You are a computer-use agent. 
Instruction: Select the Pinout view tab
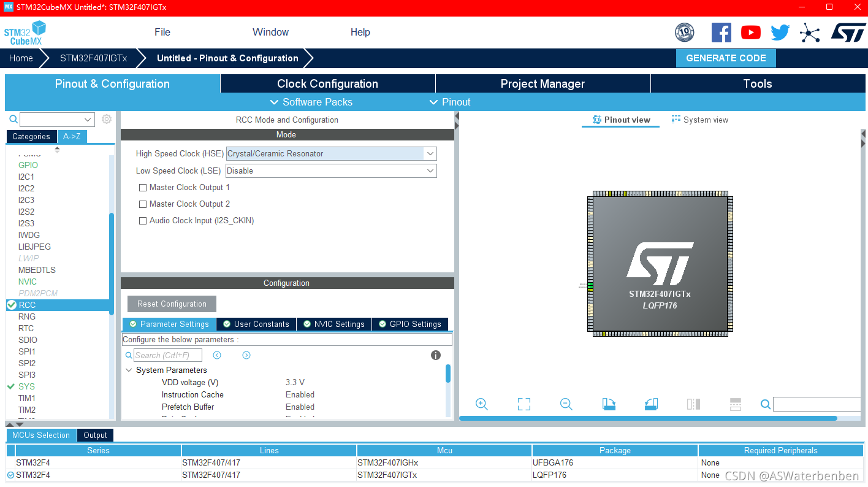(621, 120)
